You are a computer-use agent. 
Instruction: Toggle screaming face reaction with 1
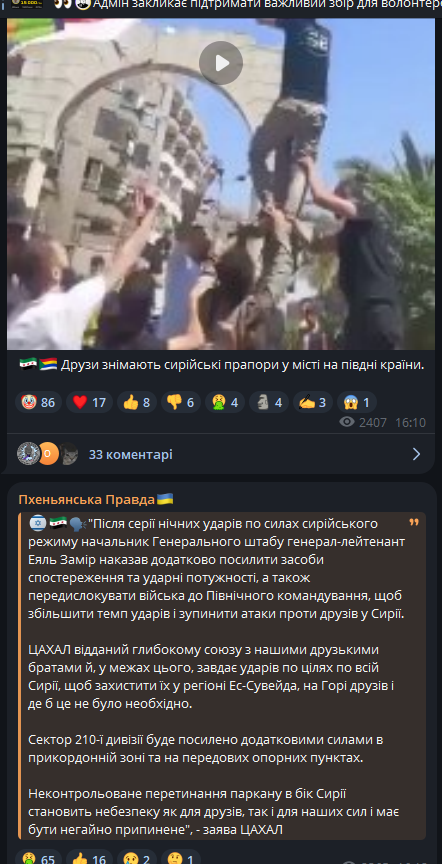pyautogui.click(x=357, y=402)
